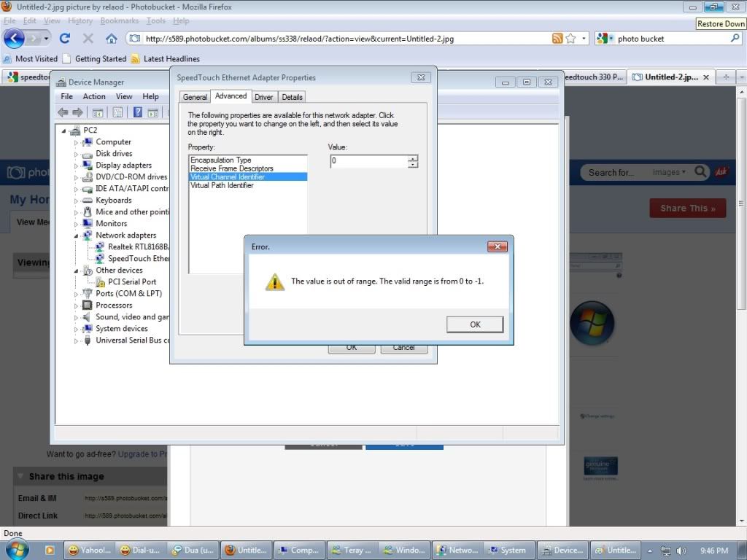Expand the Display adapters node
Image resolution: width=747 pixels, height=560 pixels.
point(76,166)
